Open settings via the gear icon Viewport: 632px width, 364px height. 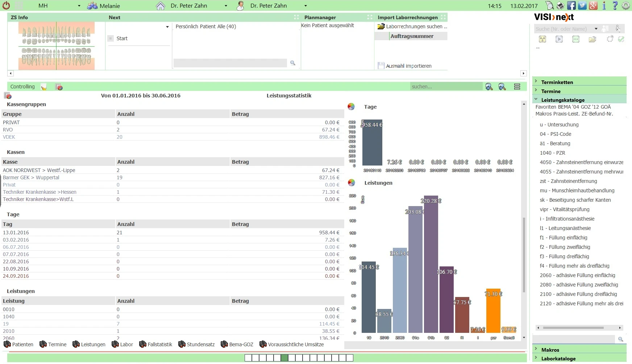coord(626,5)
